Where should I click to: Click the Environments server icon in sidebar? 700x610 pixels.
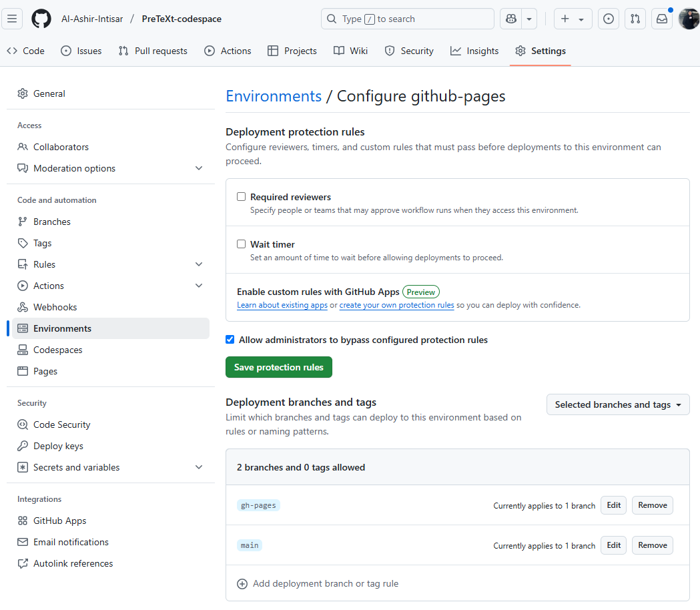point(22,328)
